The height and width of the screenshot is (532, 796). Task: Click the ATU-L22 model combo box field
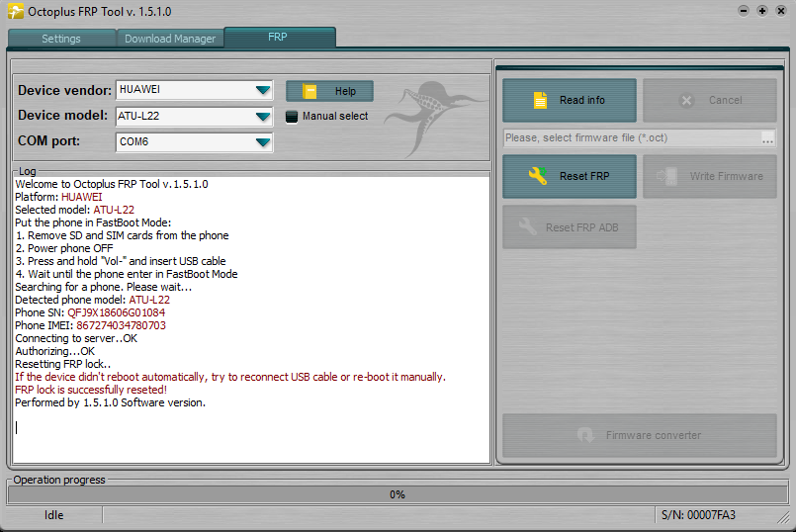pos(194,117)
